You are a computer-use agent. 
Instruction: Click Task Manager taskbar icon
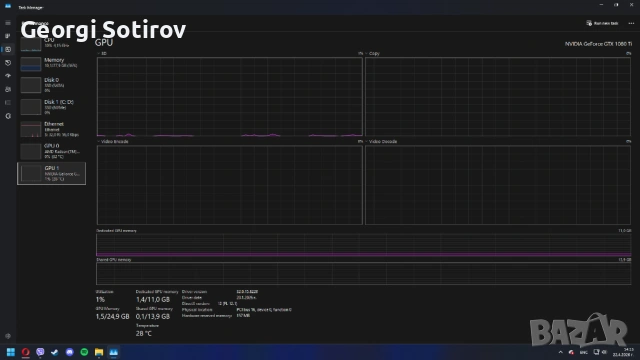(x=113, y=352)
